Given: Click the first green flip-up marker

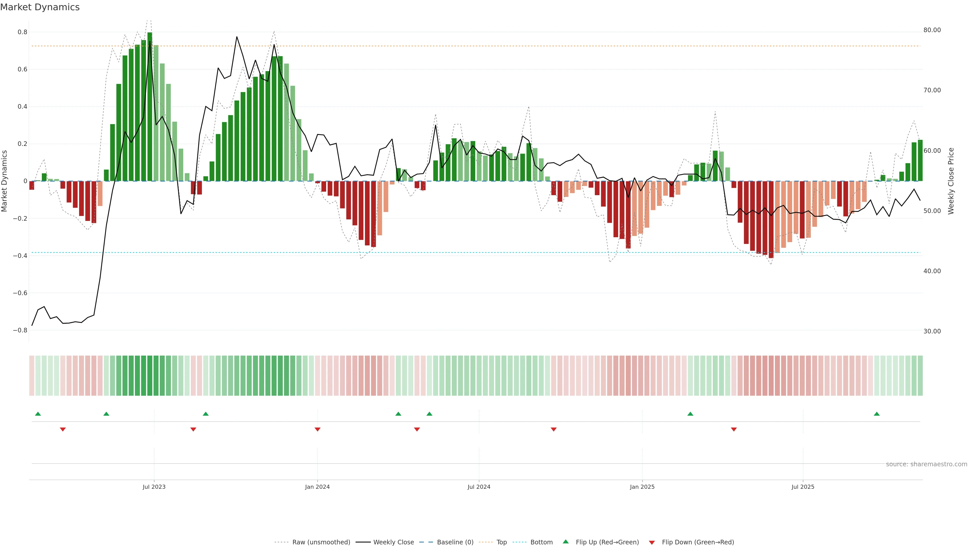Looking at the screenshot, I should pos(38,414).
